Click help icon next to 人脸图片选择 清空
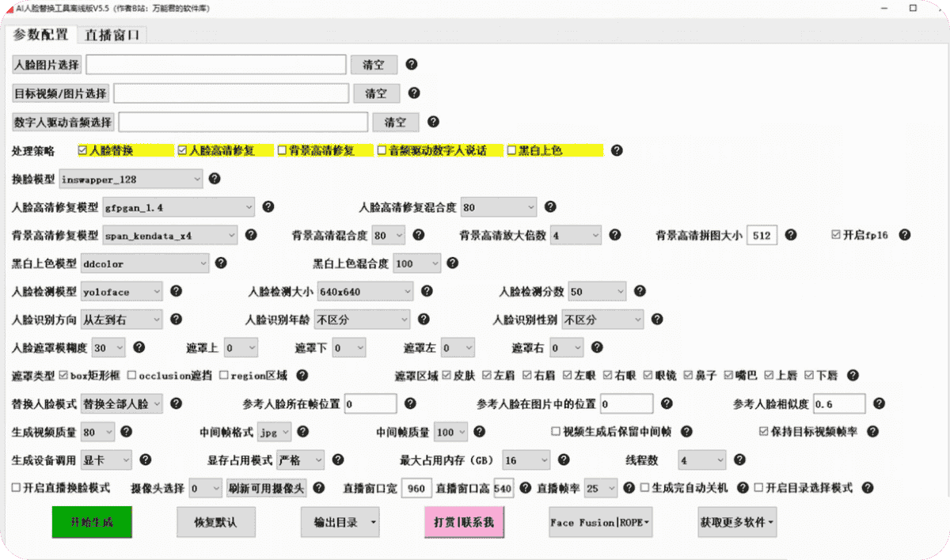Screen dimensions: 950x560 (412, 64)
